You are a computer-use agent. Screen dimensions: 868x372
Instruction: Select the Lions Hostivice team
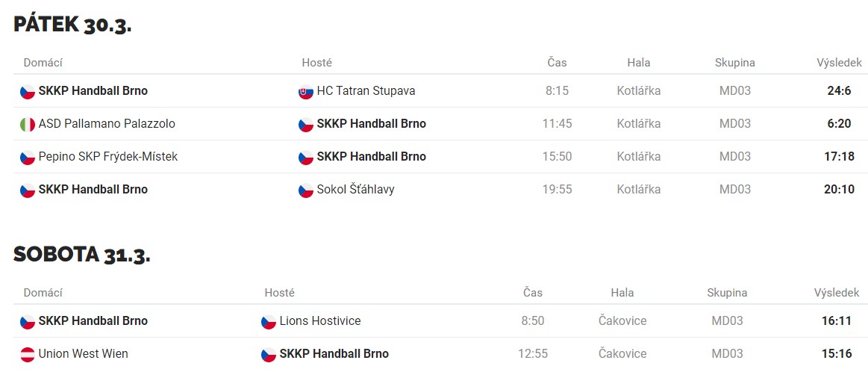320,320
